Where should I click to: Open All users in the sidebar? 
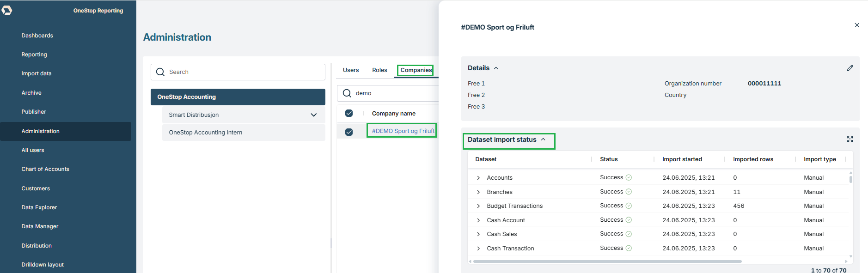pyautogui.click(x=33, y=150)
